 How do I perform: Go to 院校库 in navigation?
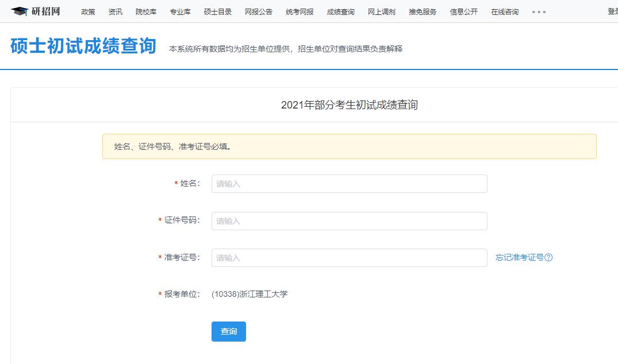point(146,12)
